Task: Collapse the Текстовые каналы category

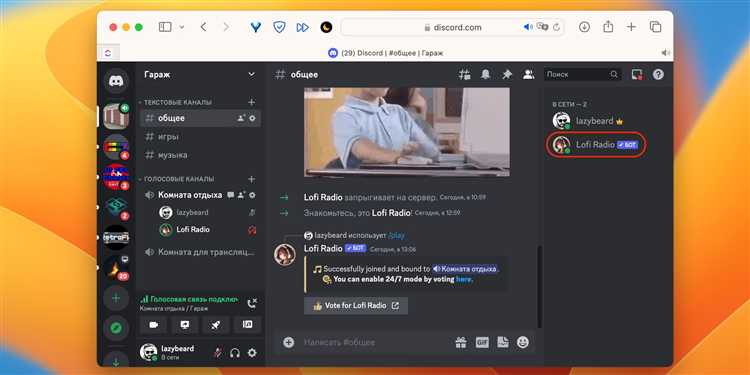Action: 177,102
